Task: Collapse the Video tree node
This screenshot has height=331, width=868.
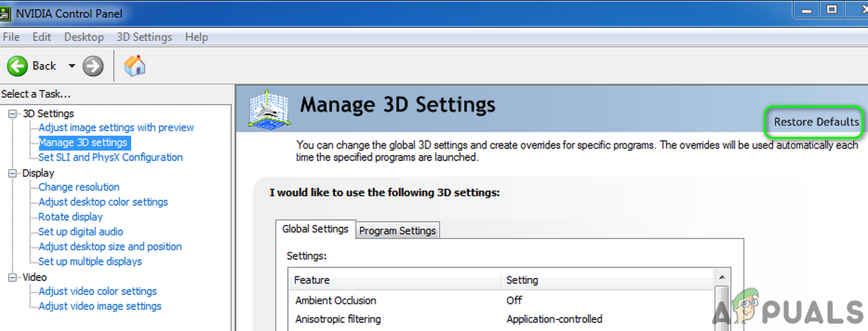Action: [13, 277]
